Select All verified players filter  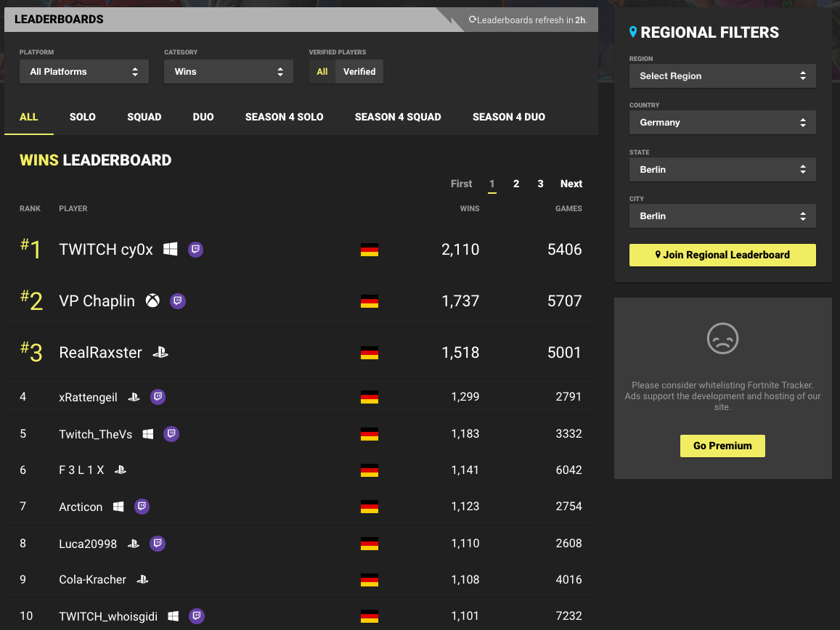322,71
